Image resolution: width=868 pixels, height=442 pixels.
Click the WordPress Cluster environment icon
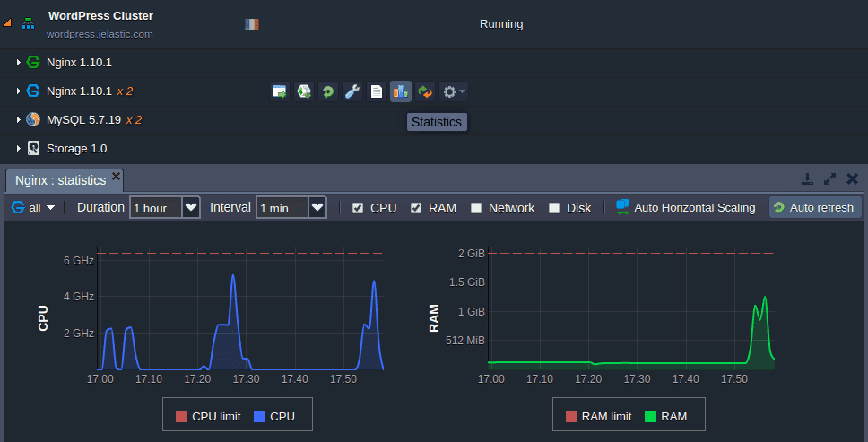click(x=28, y=23)
